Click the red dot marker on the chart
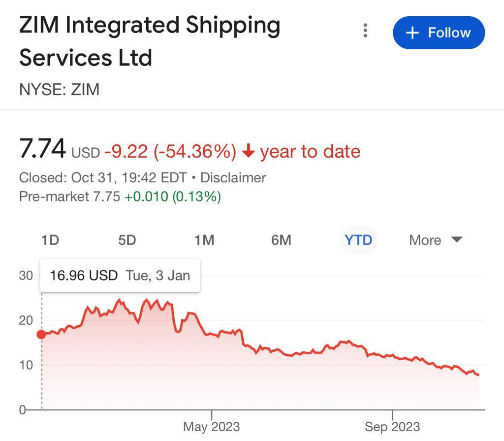Image resolution: width=504 pixels, height=441 pixels. click(x=41, y=335)
